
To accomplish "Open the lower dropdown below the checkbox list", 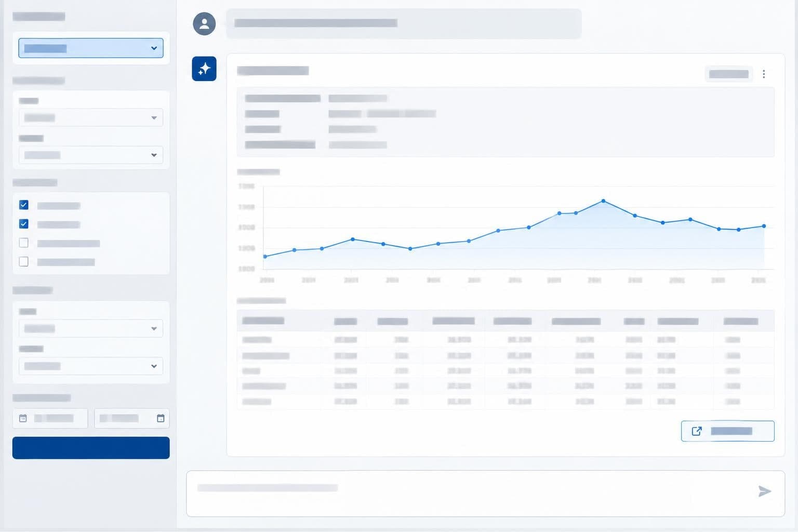I will click(91, 366).
